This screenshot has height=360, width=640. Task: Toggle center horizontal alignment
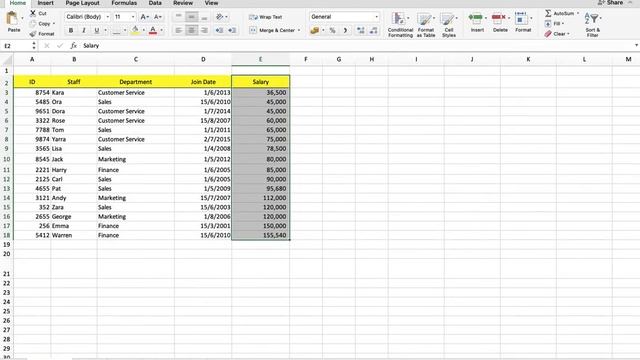click(x=191, y=30)
